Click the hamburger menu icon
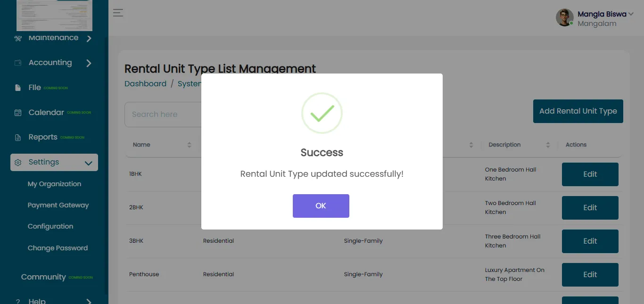The height and width of the screenshot is (304, 644). coord(118,13)
